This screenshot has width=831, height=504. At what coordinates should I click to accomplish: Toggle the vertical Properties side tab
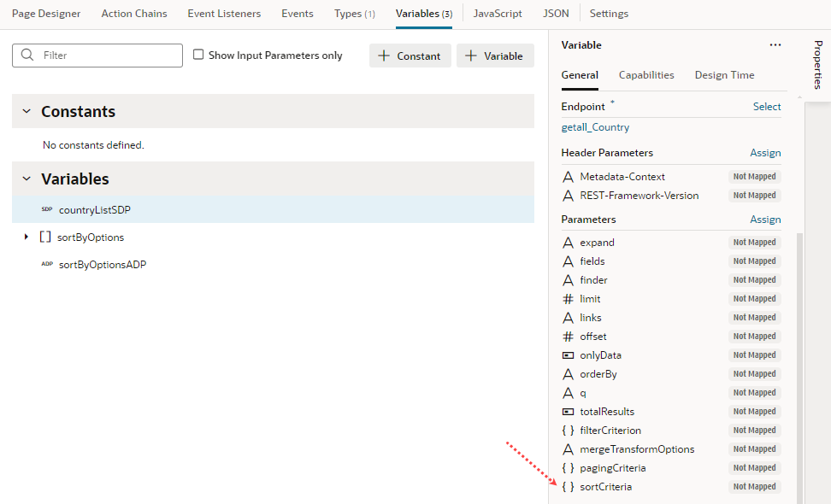click(x=818, y=65)
